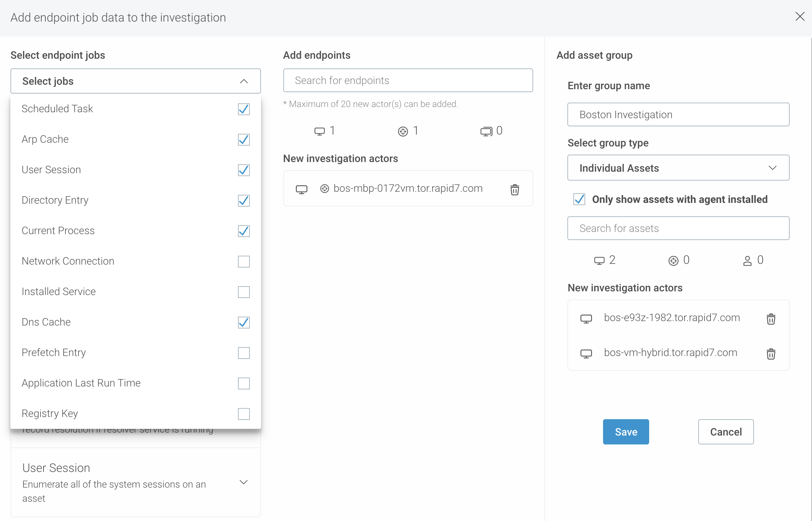Image resolution: width=812 pixels, height=521 pixels.
Task: Focus the Search for endpoints field
Action: tap(408, 81)
